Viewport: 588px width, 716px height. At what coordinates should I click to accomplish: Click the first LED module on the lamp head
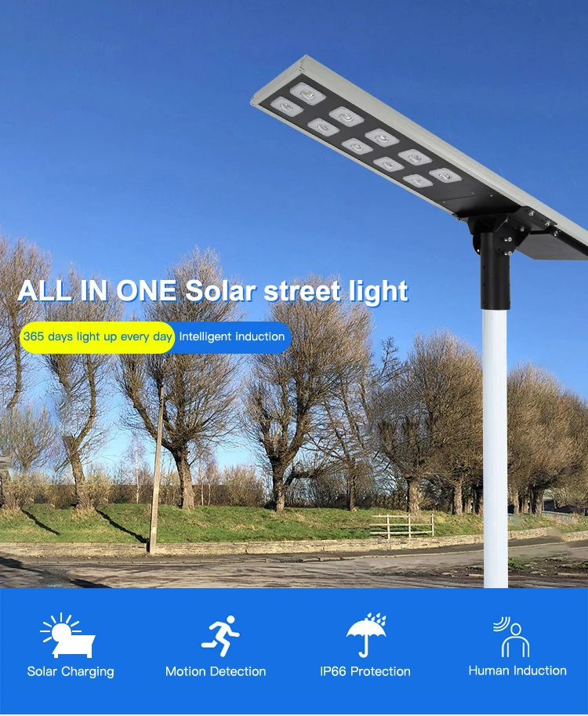click(x=307, y=93)
